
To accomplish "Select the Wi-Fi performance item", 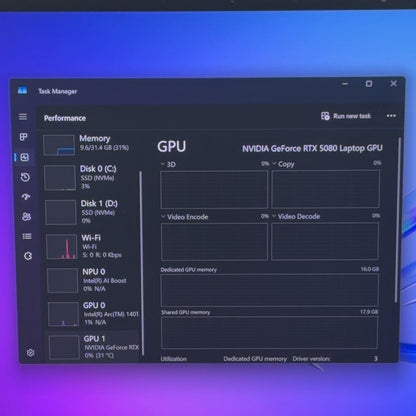I will click(x=92, y=247).
